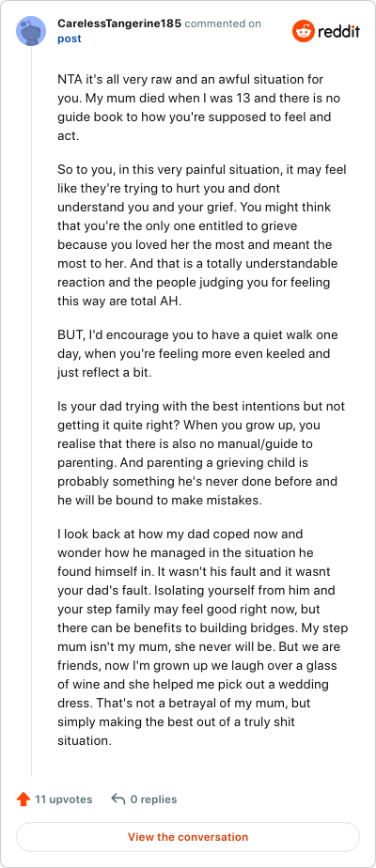
Task: Click the paragraph starting "I look back at how"
Action: coord(203,637)
